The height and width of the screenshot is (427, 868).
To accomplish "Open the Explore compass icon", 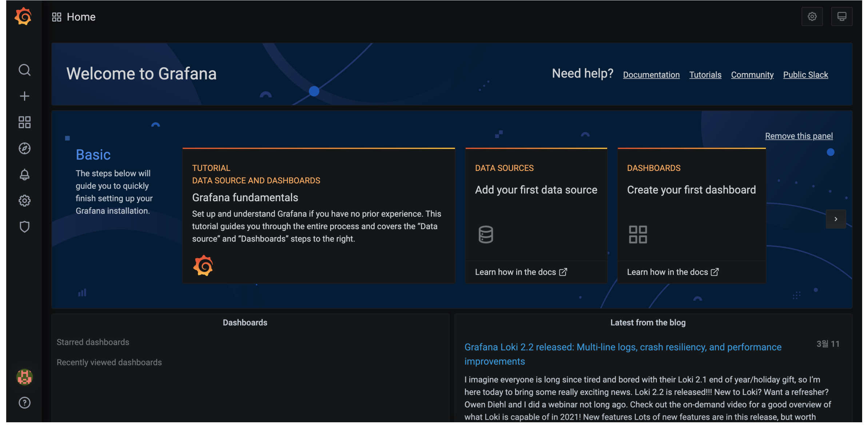I will pos(24,148).
